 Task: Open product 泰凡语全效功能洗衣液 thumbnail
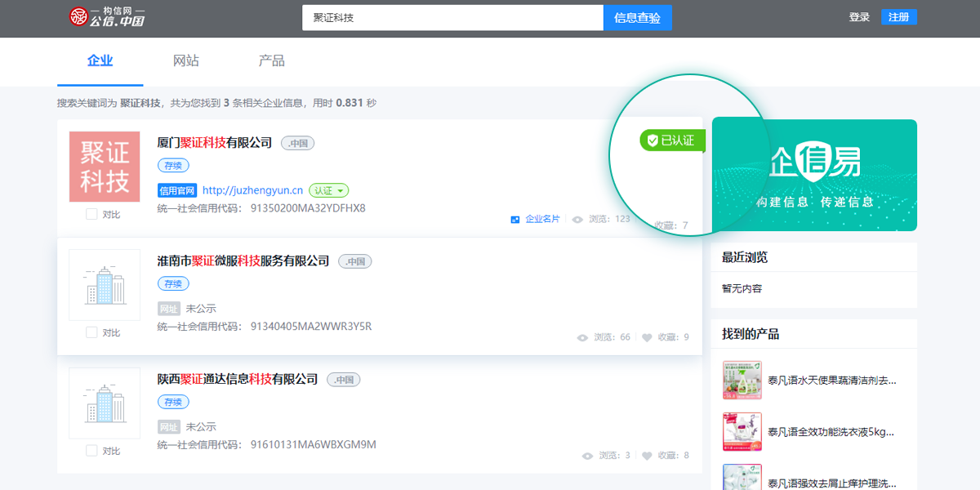pos(742,432)
